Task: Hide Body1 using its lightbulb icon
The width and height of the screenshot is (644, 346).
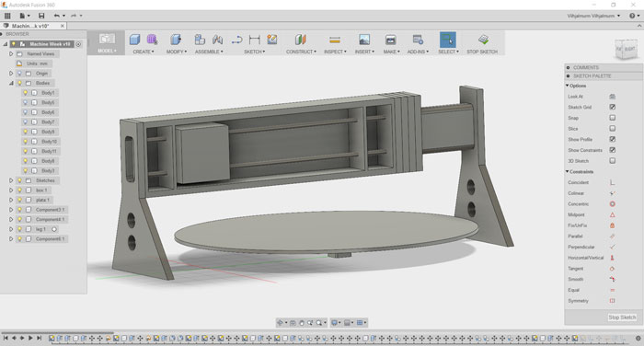Action: 26,93
